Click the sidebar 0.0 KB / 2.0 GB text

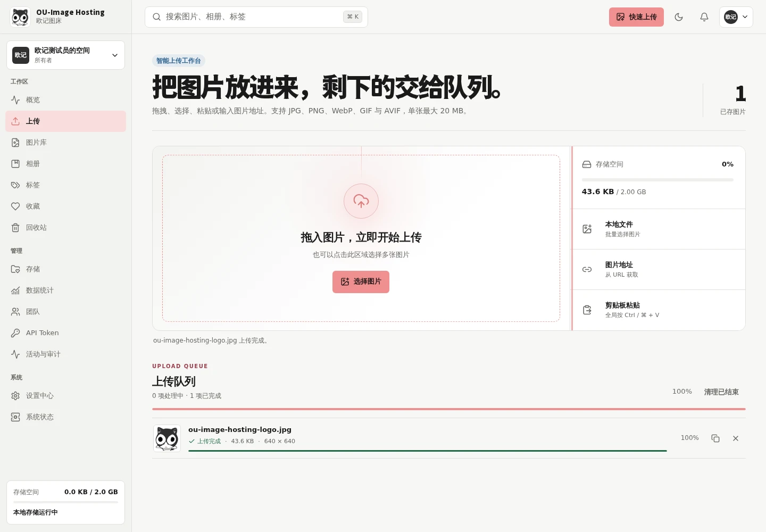(x=91, y=492)
